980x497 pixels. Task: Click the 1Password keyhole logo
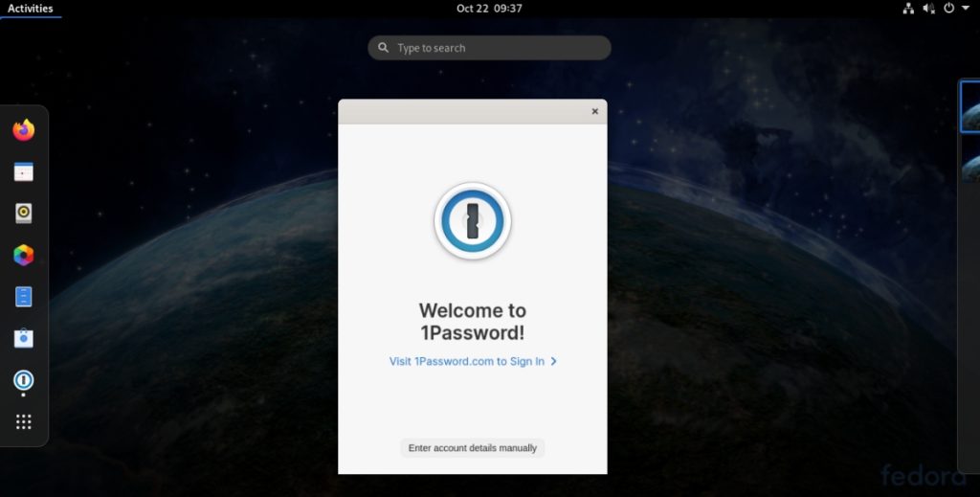(473, 220)
